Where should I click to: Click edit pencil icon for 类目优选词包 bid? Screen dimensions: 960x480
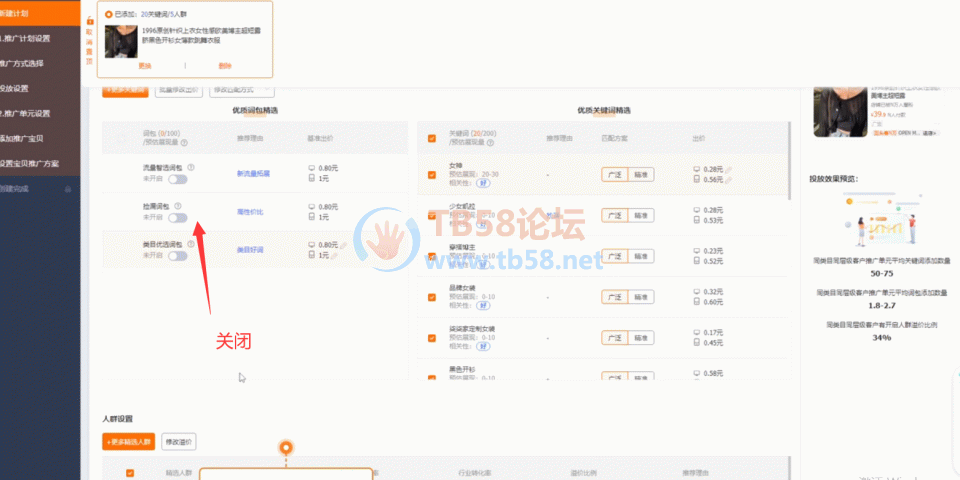click(345, 245)
